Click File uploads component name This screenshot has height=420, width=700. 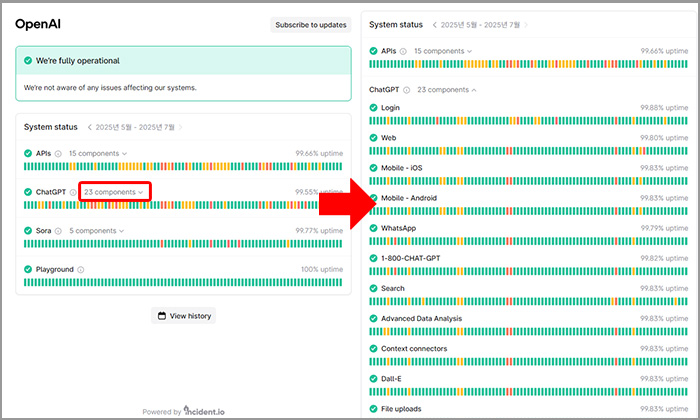(401, 409)
